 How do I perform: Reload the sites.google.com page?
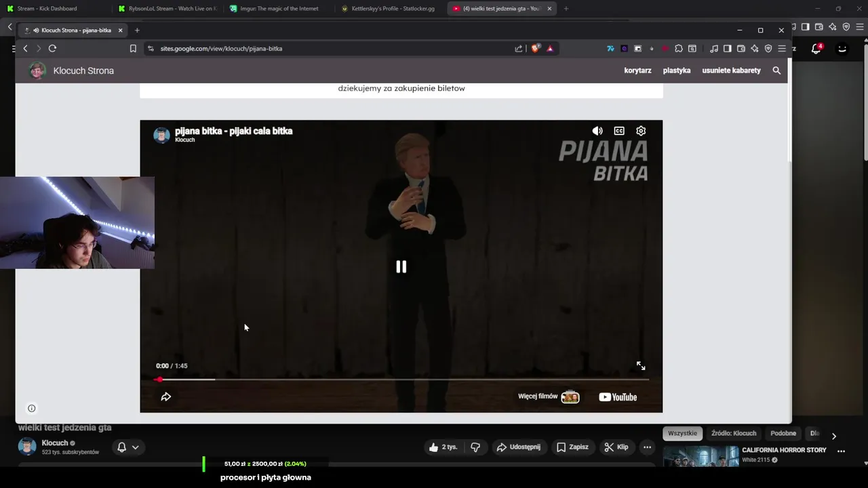point(52,48)
